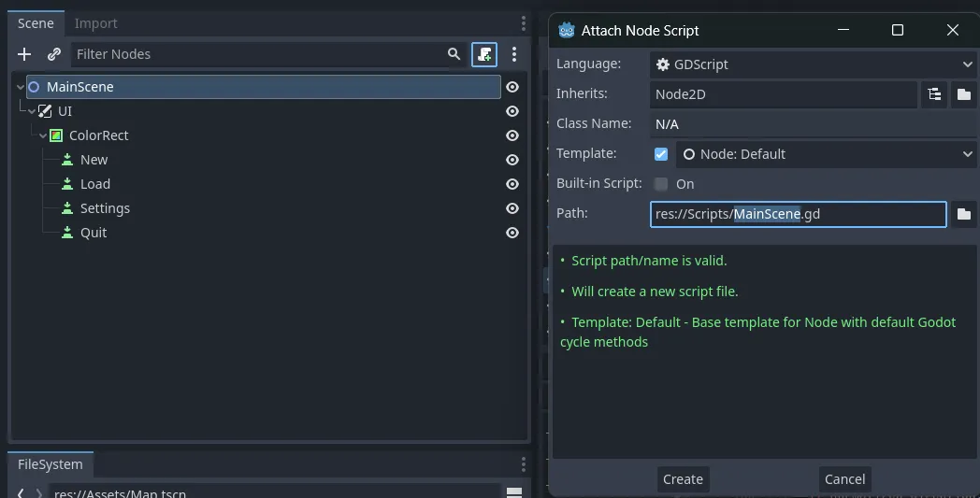Switch to the Import tab
The height and width of the screenshot is (498, 980).
coord(95,23)
